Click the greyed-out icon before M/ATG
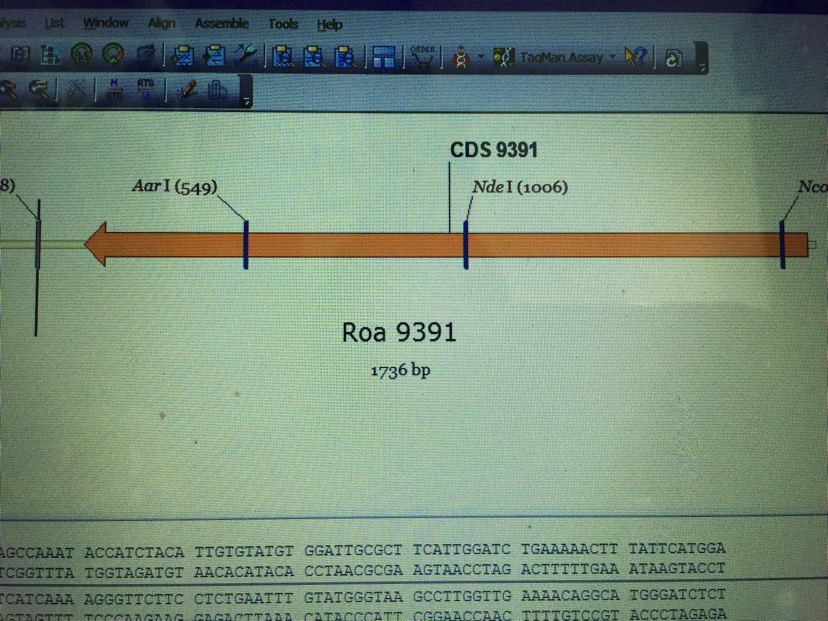The width and height of the screenshot is (828, 621). coord(77,90)
